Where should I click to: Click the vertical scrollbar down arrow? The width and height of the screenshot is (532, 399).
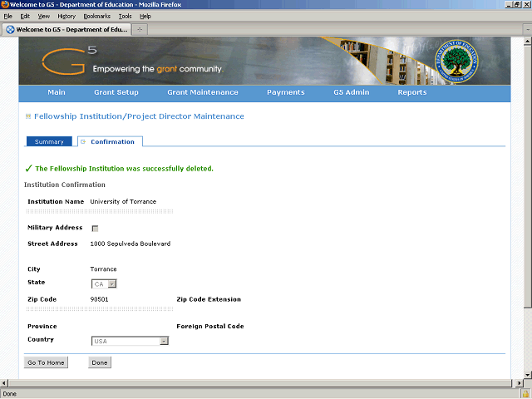[527, 375]
